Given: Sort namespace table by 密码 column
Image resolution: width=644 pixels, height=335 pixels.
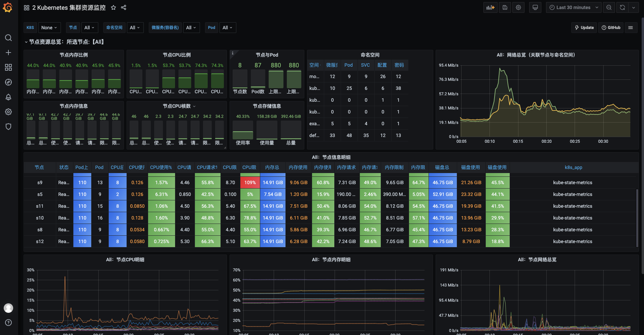Looking at the screenshot, I should click(399, 65).
